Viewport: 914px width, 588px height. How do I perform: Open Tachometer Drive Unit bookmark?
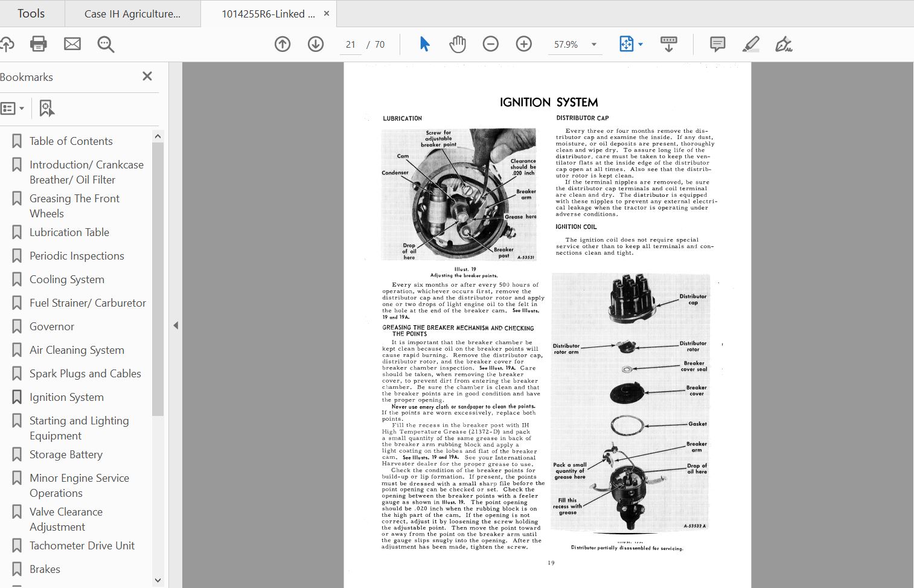[x=82, y=545]
